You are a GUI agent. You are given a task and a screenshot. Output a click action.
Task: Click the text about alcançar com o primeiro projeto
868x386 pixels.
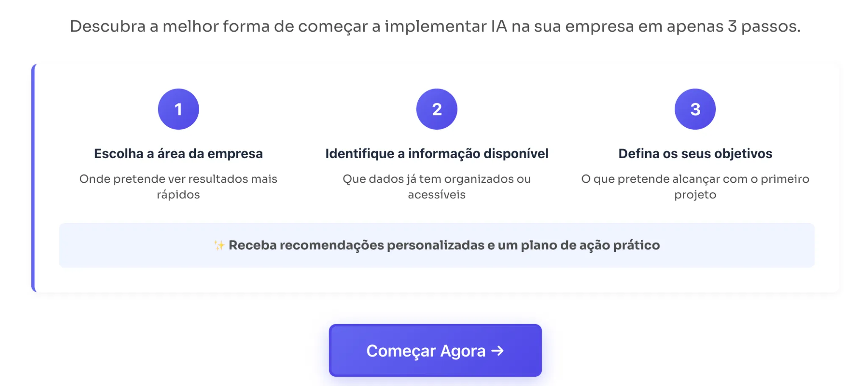[696, 187]
